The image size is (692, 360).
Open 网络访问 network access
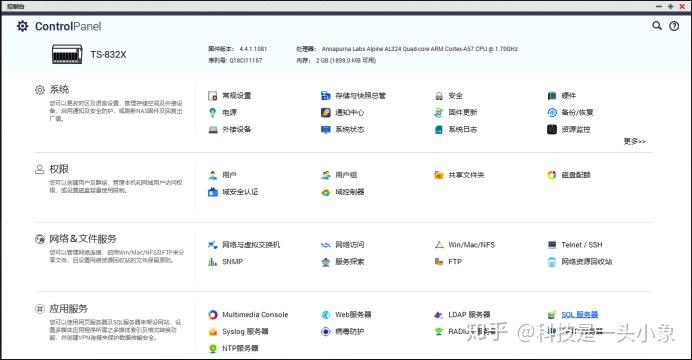[x=342, y=244]
